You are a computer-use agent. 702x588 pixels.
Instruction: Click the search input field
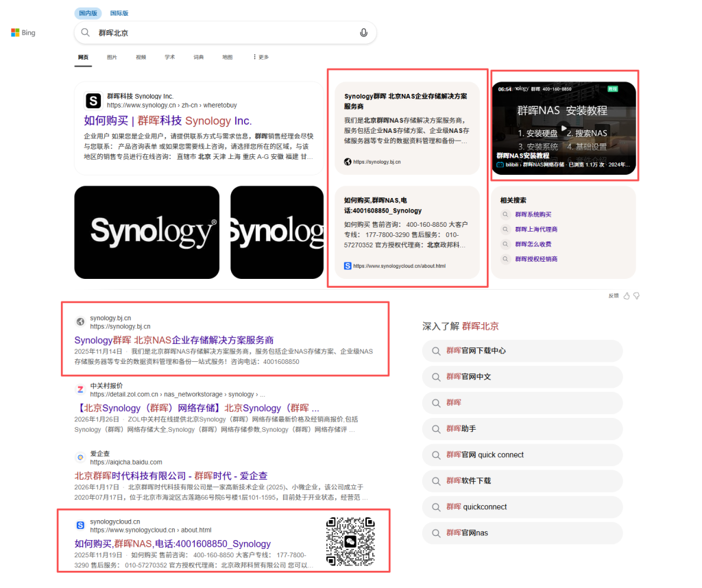coord(226,33)
